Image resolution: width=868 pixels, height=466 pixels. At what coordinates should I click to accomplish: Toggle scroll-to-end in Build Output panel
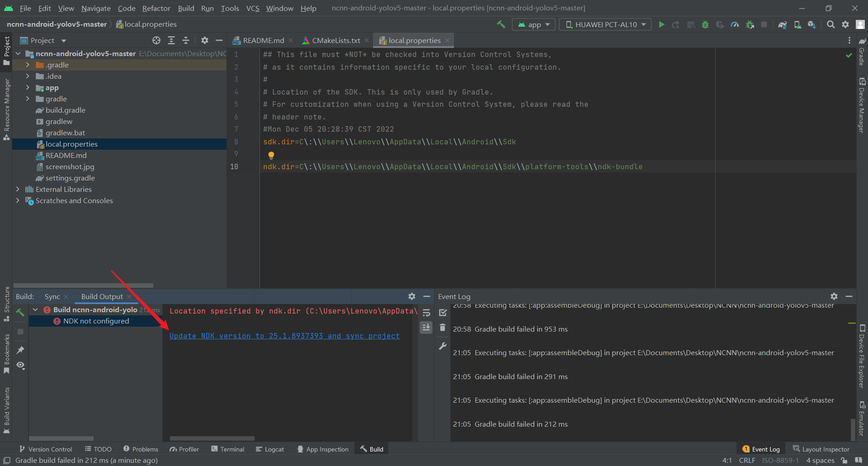click(x=426, y=327)
